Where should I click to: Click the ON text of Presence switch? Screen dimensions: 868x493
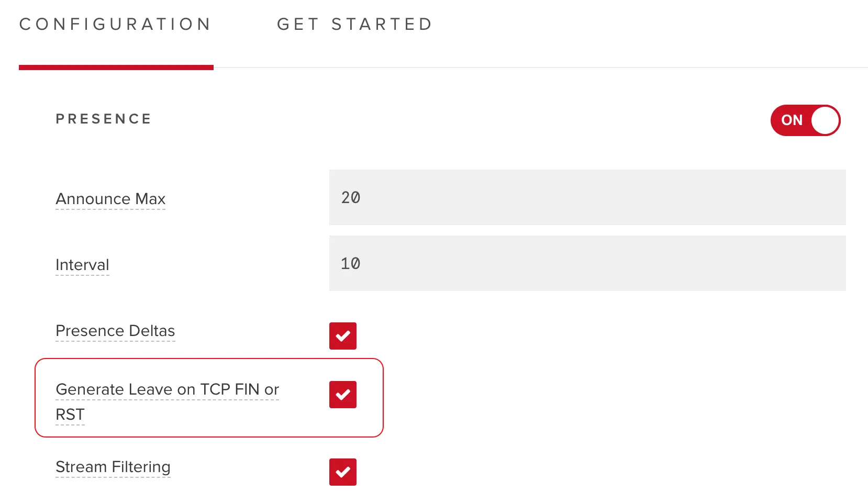(792, 120)
